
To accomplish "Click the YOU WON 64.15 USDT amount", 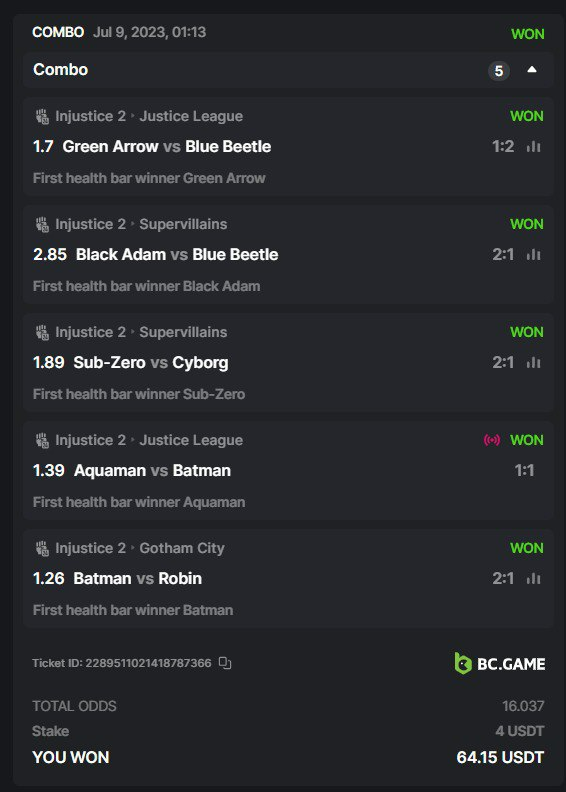I will pos(500,757).
